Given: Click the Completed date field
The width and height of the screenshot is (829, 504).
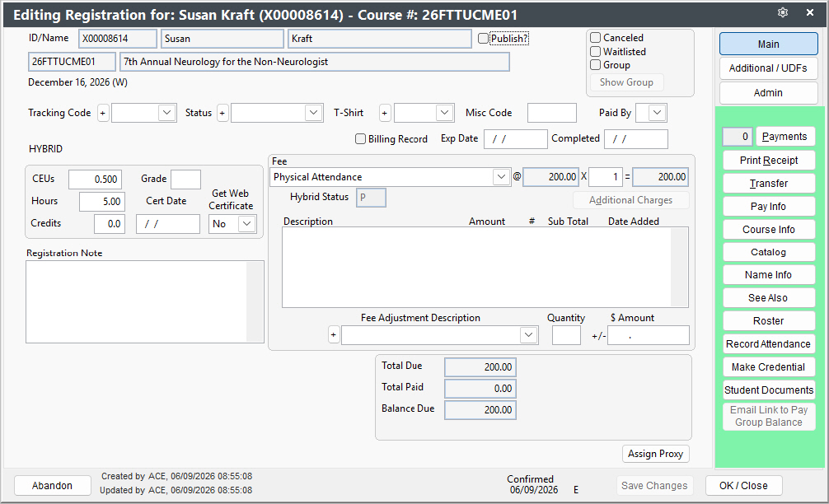Looking at the screenshot, I should coord(636,139).
